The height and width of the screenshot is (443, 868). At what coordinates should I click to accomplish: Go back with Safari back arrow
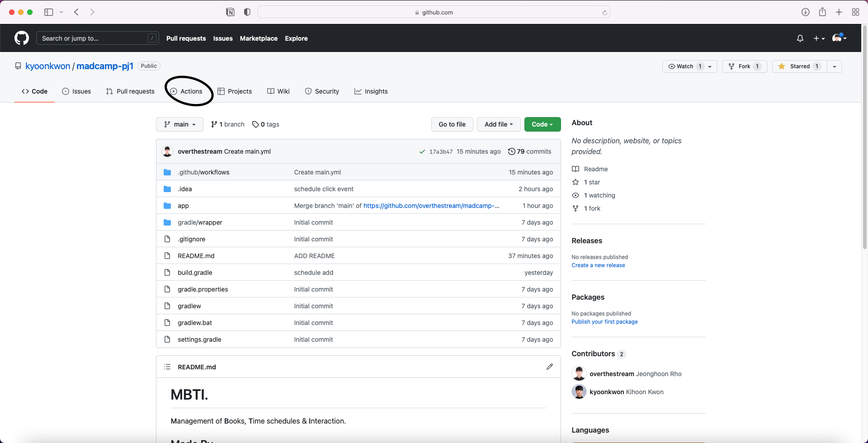point(76,12)
